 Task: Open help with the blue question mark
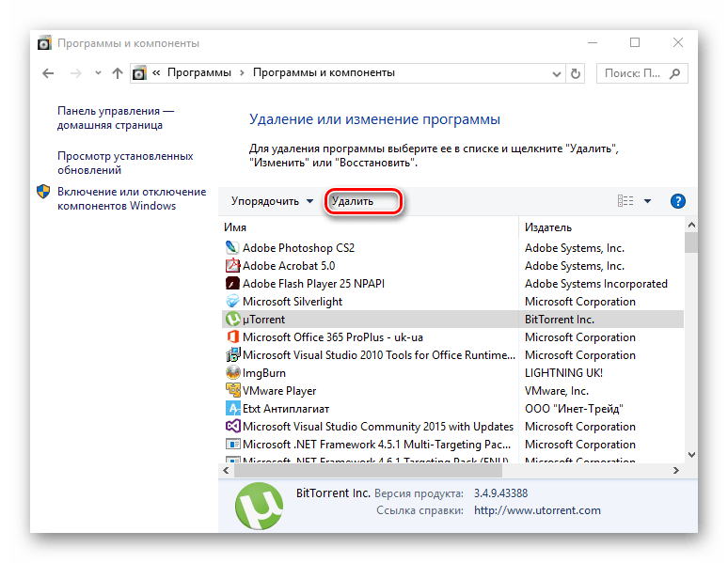pyautogui.click(x=677, y=201)
